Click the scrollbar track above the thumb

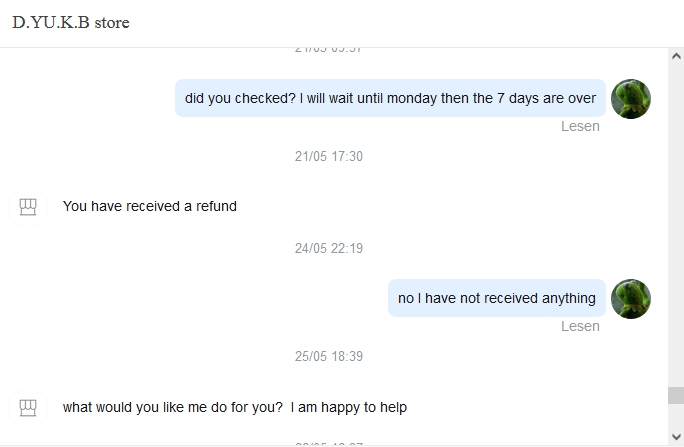click(676, 220)
